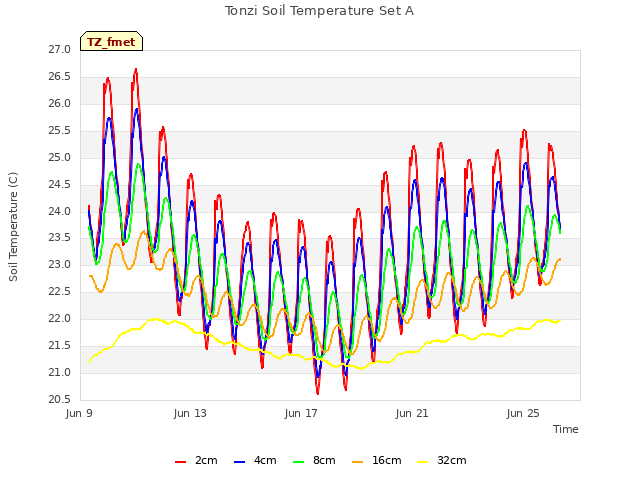Click the Jun 21 x-axis tick label

click(412, 413)
